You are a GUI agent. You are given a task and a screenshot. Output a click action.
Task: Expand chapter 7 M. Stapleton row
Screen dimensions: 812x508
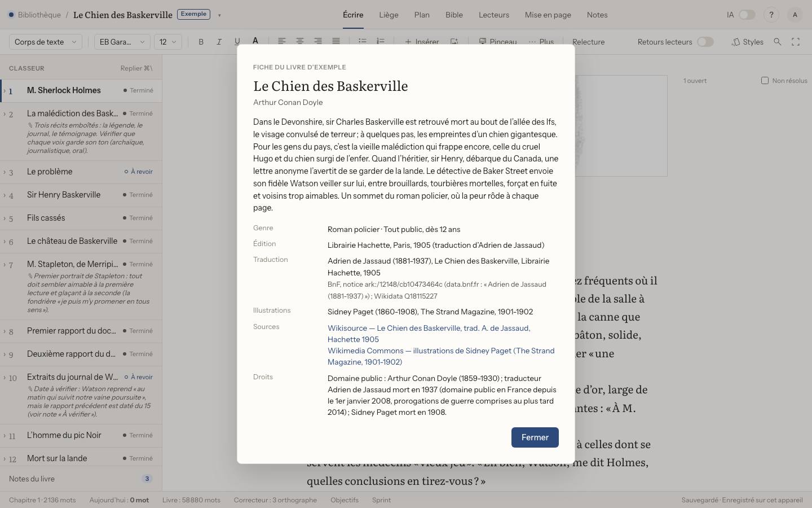pos(5,264)
